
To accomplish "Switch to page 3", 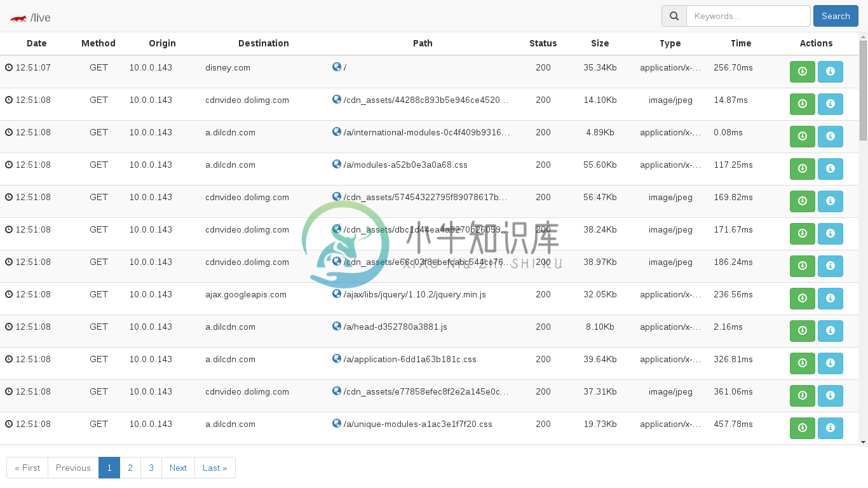I will pos(151,468).
